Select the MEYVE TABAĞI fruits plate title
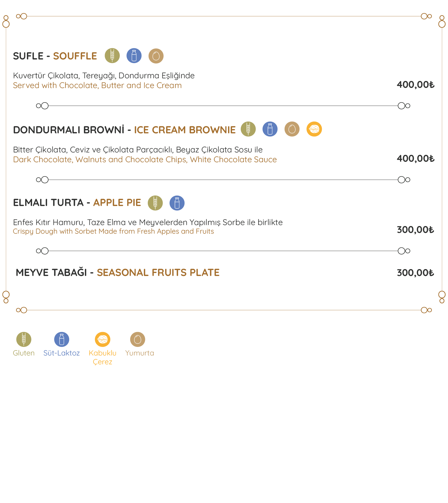 (117, 272)
